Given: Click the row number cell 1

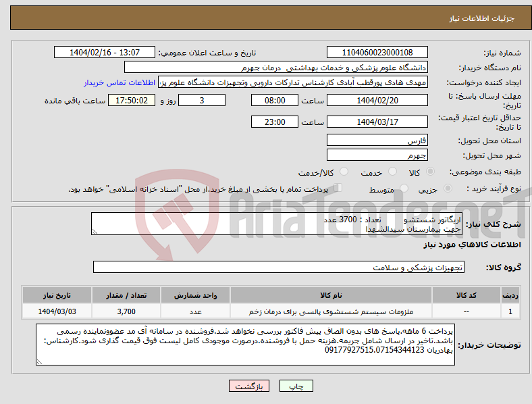Looking at the screenshot, I should tap(510, 311).
